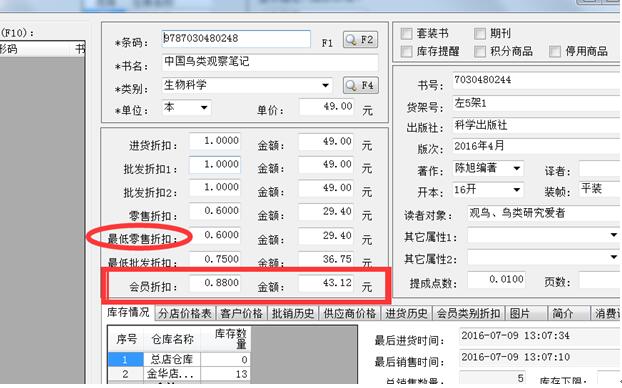Enable the 库存提醒 checkbox
This screenshot has width=622, height=388.
[x=406, y=51]
